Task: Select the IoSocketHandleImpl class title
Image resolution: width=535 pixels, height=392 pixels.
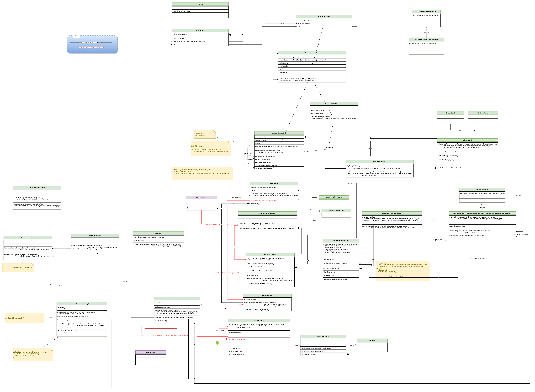Action: coord(82,304)
